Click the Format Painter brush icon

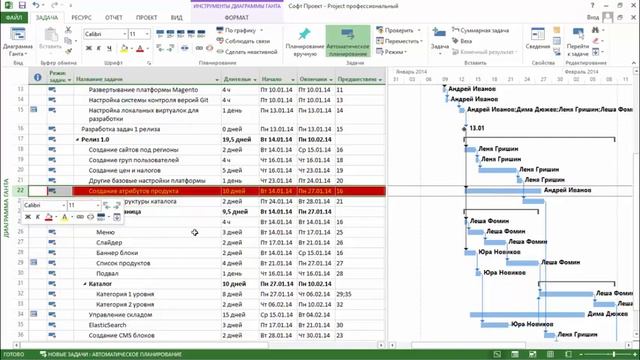coord(68,51)
